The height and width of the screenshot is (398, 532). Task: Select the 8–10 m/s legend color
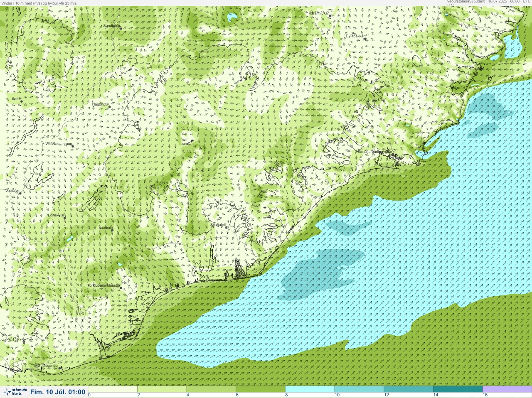tap(310, 389)
